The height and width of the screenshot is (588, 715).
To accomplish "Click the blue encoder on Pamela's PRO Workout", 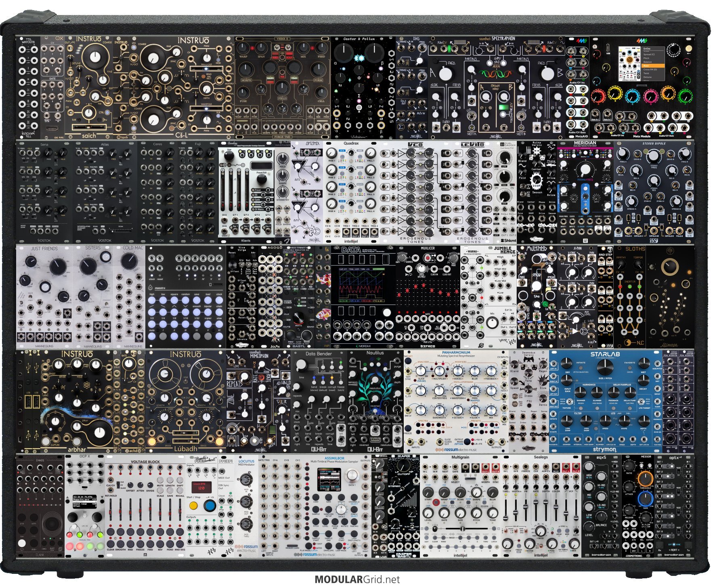I will pyautogui.click(x=209, y=506).
